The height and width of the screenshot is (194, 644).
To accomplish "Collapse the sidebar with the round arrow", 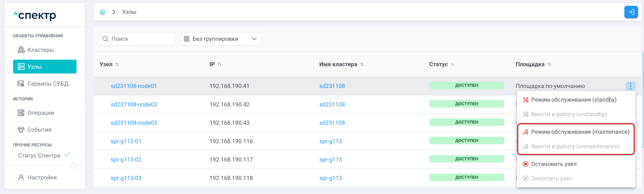I will [x=73, y=166].
